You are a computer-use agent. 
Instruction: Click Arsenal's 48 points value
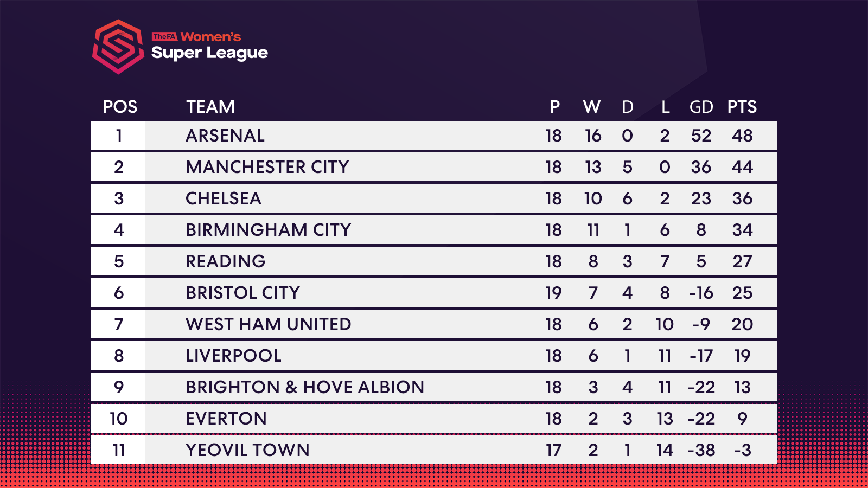[x=742, y=136]
